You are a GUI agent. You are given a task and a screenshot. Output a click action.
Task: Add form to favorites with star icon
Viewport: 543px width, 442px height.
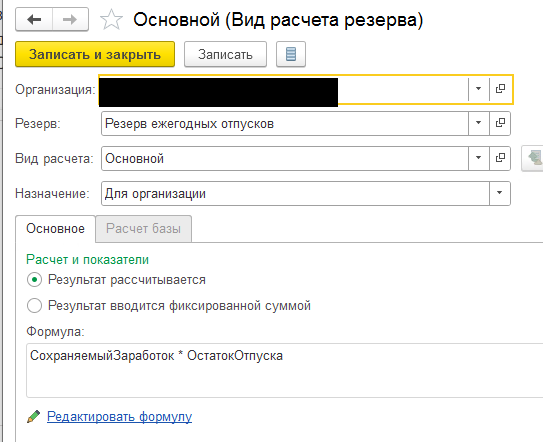[x=111, y=19]
